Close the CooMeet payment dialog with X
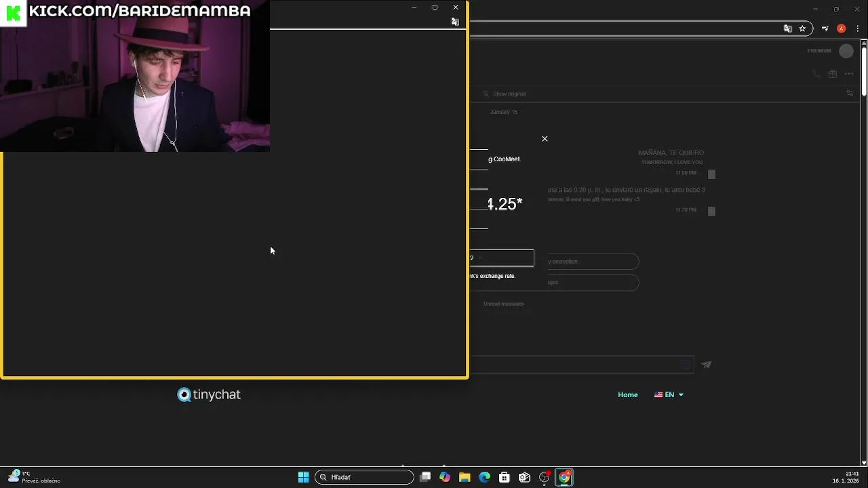 coord(545,138)
